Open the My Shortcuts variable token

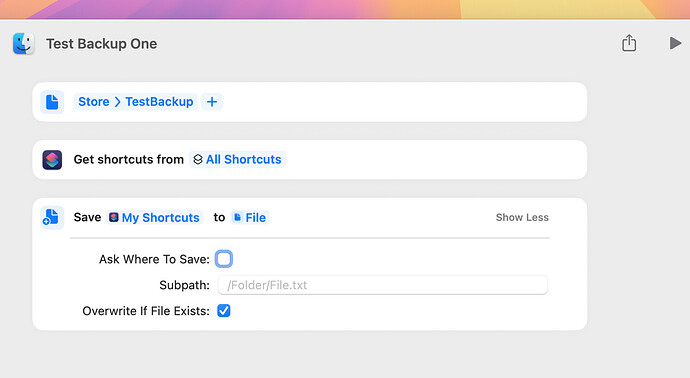click(x=154, y=217)
